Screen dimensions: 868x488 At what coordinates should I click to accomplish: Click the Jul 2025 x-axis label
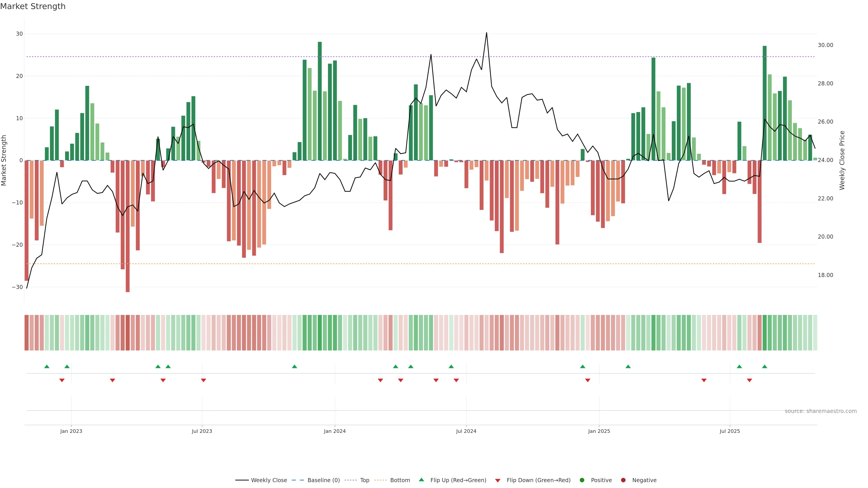click(x=729, y=431)
